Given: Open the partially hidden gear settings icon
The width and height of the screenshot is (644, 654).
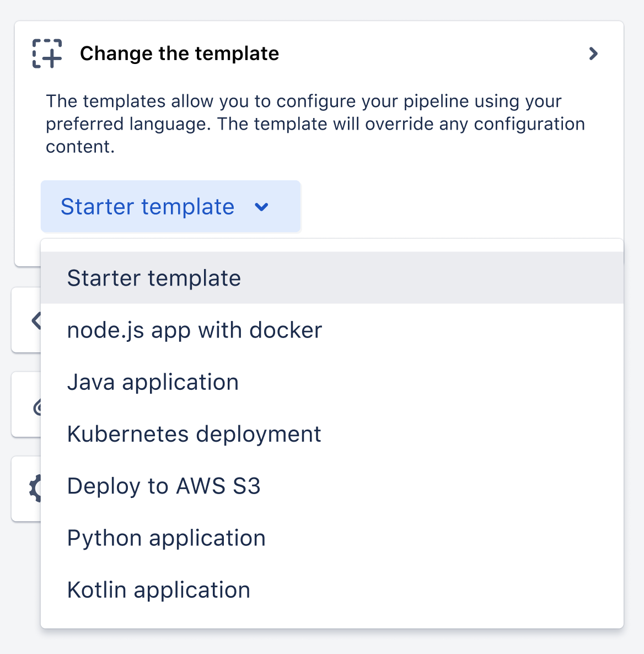Looking at the screenshot, I should [x=35, y=488].
